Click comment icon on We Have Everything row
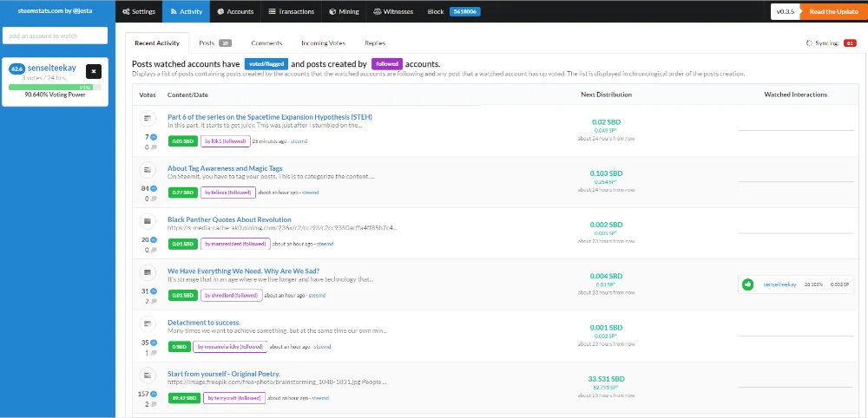This screenshot has width=868, height=418. pos(154,301)
